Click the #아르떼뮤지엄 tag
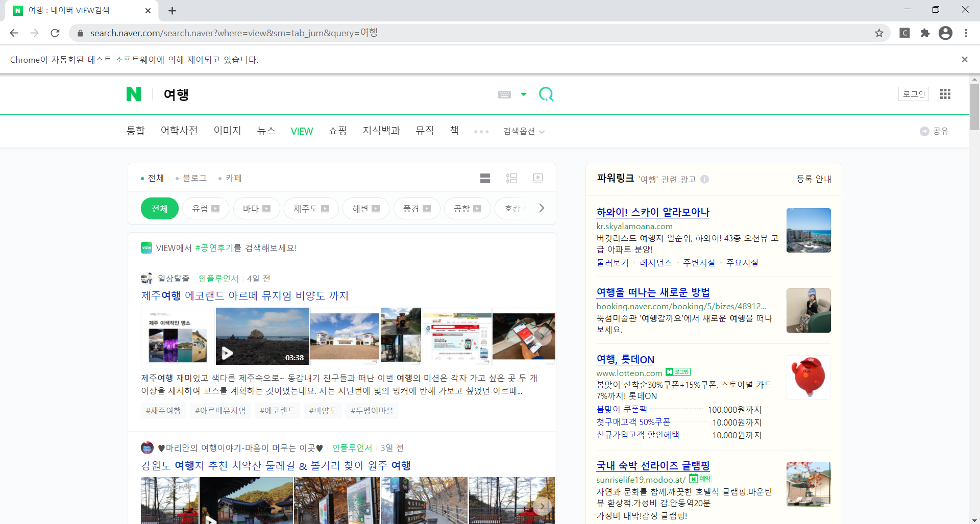Viewport: 980px width, 524px height. (220, 411)
